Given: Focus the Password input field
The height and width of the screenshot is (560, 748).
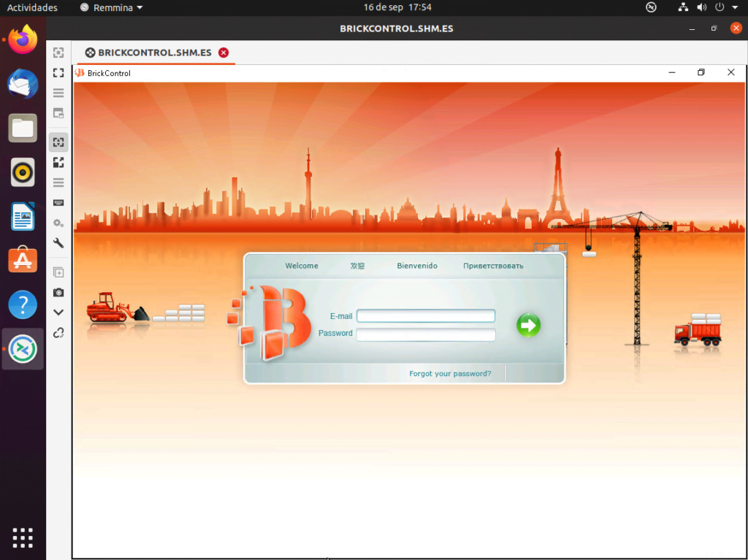Looking at the screenshot, I should pyautogui.click(x=426, y=334).
